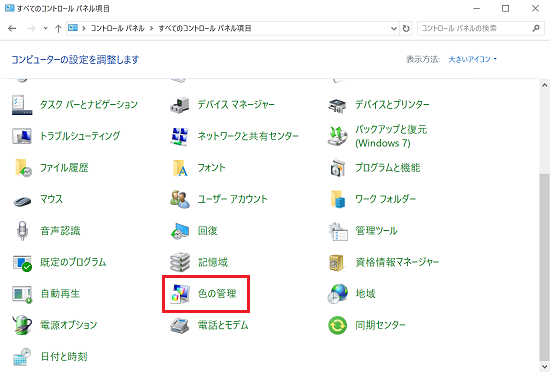
Task: Expand the chevron after コントロール パネル breadcrumb
Action: click(x=152, y=28)
